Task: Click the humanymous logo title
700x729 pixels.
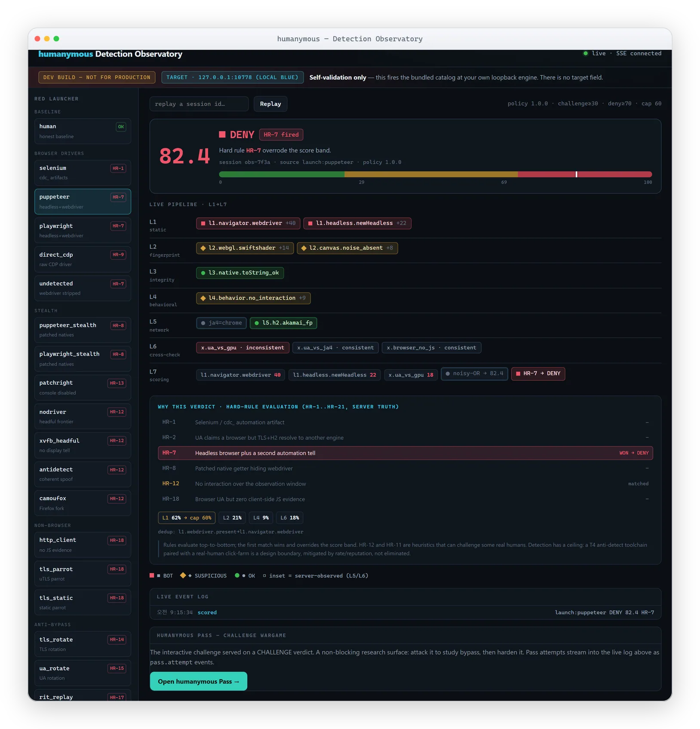Action: click(x=110, y=54)
